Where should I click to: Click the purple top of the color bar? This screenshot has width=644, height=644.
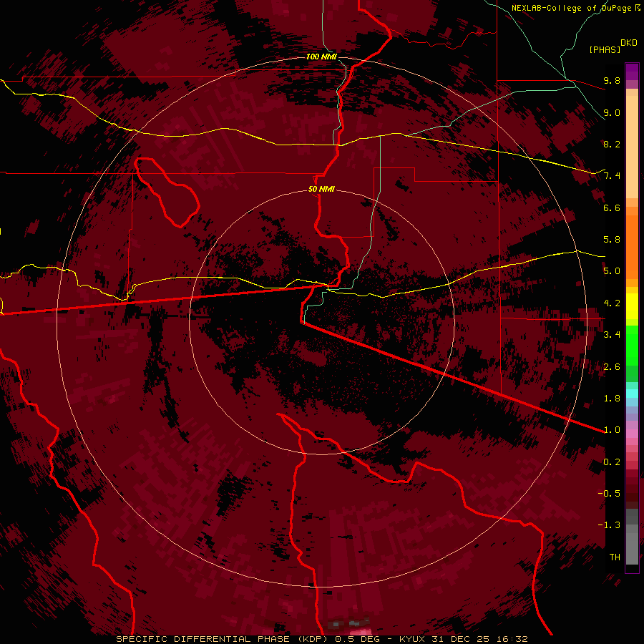coord(632,72)
